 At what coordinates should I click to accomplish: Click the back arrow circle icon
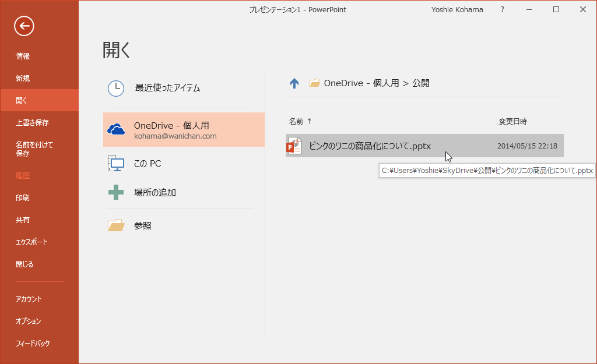coord(24,26)
